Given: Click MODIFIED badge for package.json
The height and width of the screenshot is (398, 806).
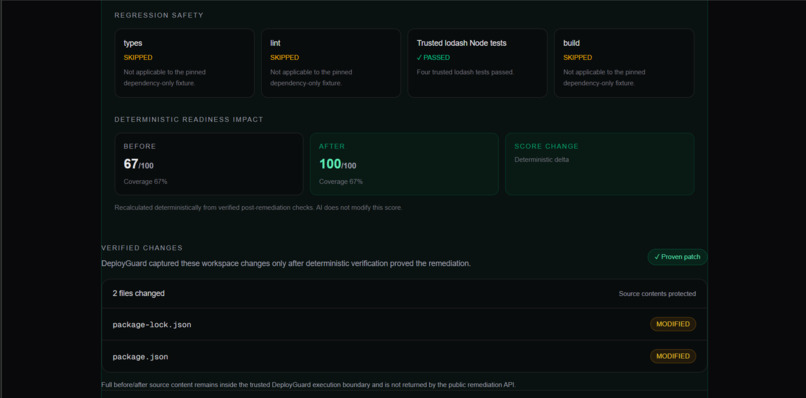Looking at the screenshot, I should pyautogui.click(x=673, y=356).
